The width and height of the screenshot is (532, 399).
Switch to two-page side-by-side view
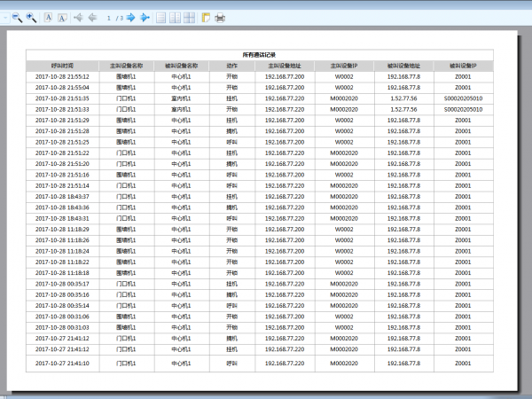tap(176, 17)
